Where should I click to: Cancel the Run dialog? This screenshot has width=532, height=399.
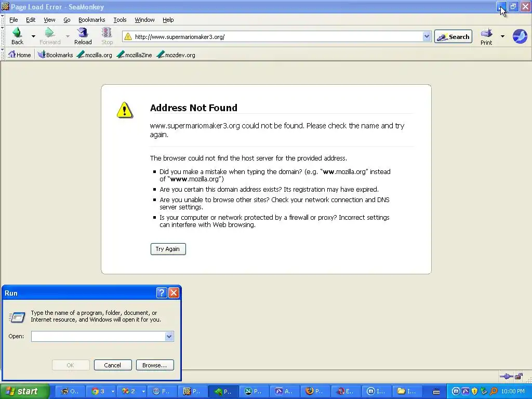[113, 365]
